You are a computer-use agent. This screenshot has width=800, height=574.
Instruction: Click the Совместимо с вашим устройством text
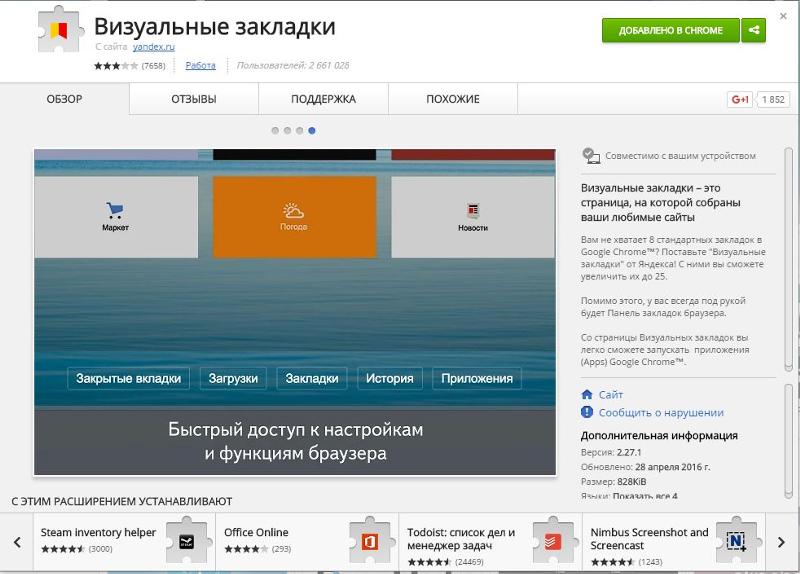point(681,156)
